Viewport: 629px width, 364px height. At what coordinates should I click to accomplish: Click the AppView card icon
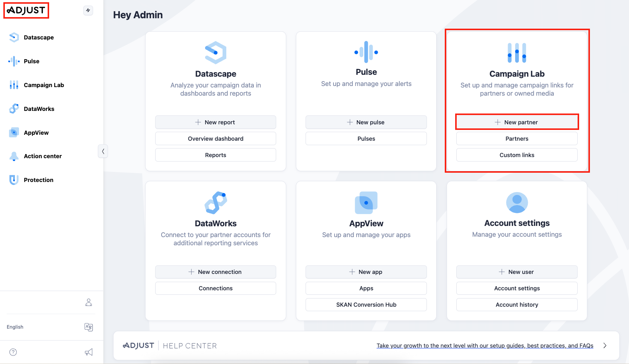(x=366, y=202)
